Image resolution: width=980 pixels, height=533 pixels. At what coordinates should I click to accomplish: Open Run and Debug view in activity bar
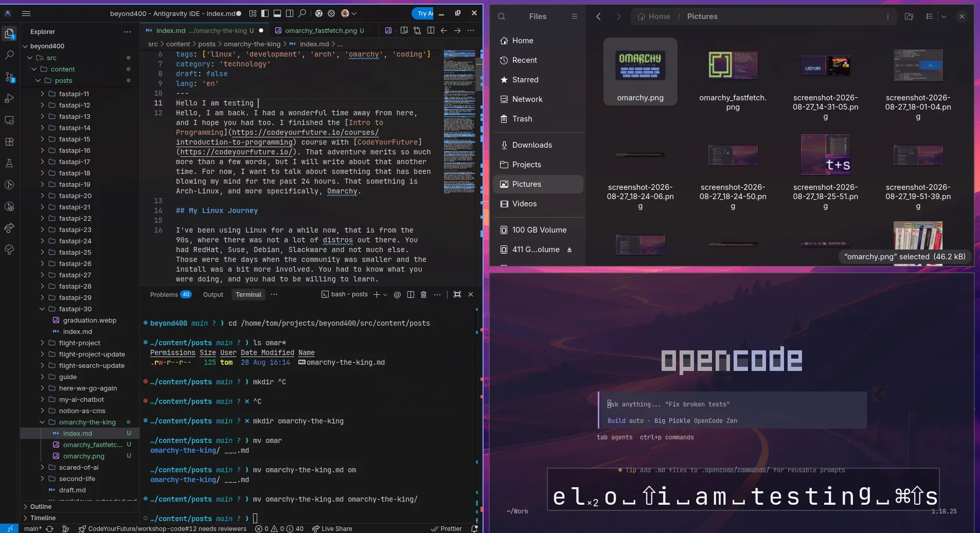(9, 98)
